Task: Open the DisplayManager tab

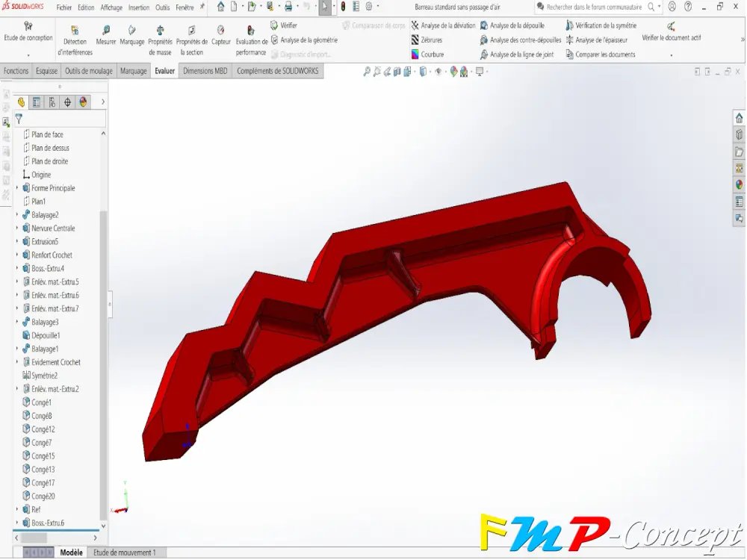Action: 84,102
